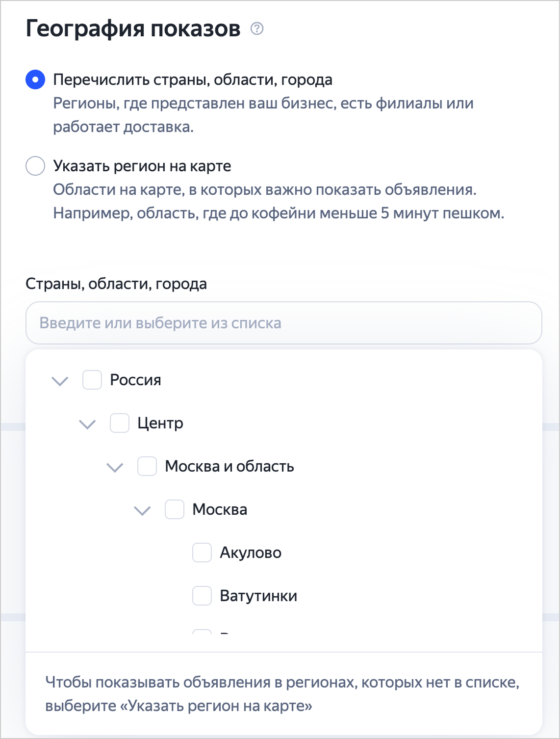Click the Указать регион на карте option label
560x739 pixels.
[x=142, y=166]
